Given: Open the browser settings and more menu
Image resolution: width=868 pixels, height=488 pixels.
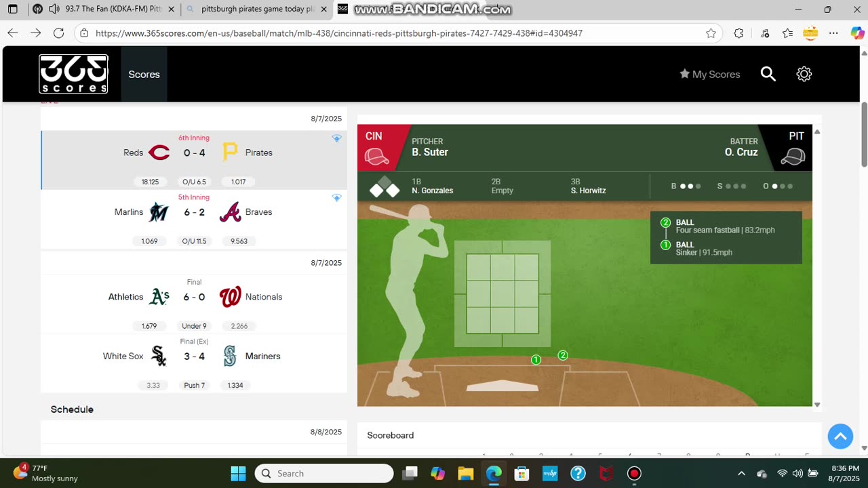Looking at the screenshot, I should pos(834,33).
